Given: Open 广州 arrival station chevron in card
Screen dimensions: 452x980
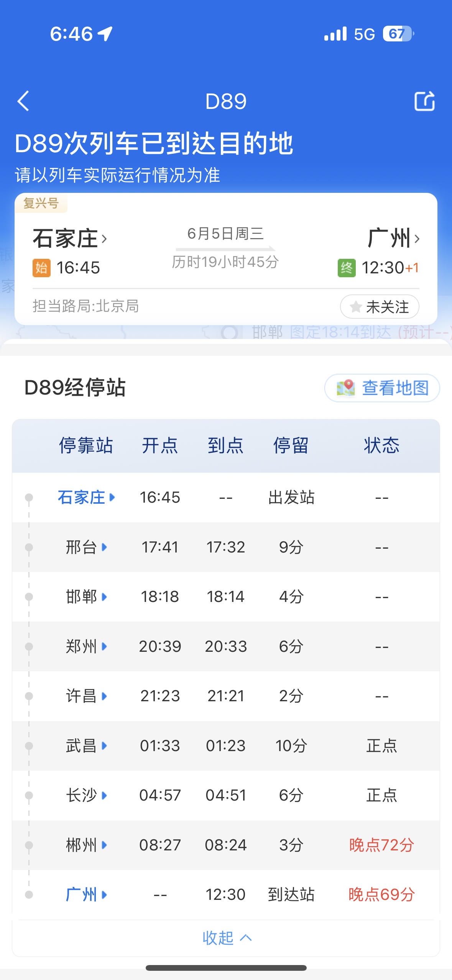Looking at the screenshot, I should click(x=417, y=239).
